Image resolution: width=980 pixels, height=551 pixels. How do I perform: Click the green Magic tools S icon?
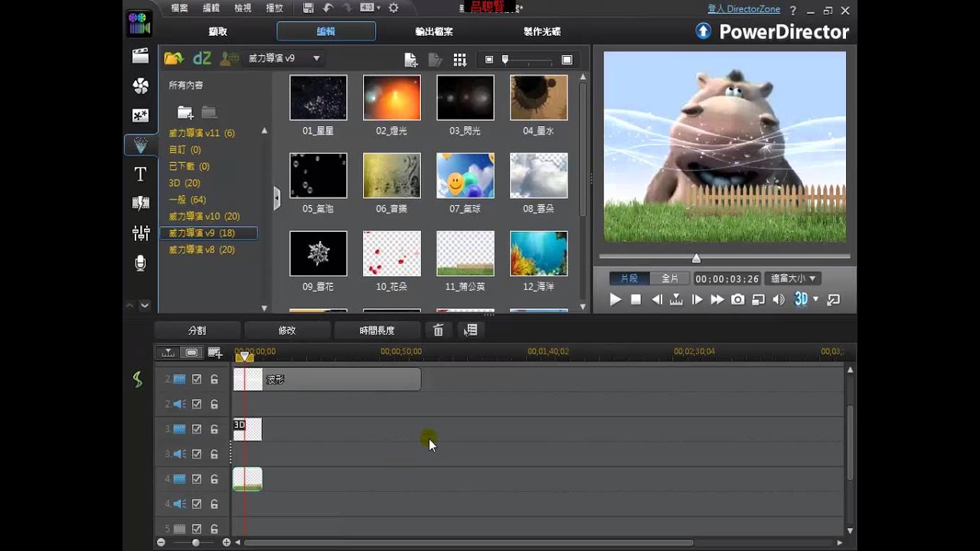tap(138, 379)
